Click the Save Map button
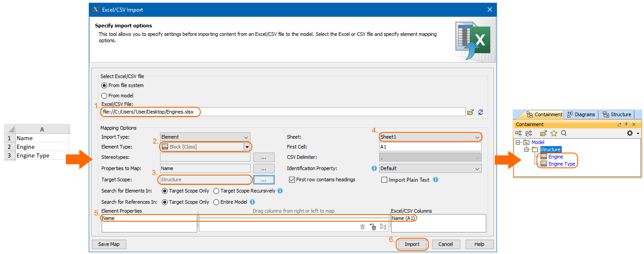 (109, 244)
